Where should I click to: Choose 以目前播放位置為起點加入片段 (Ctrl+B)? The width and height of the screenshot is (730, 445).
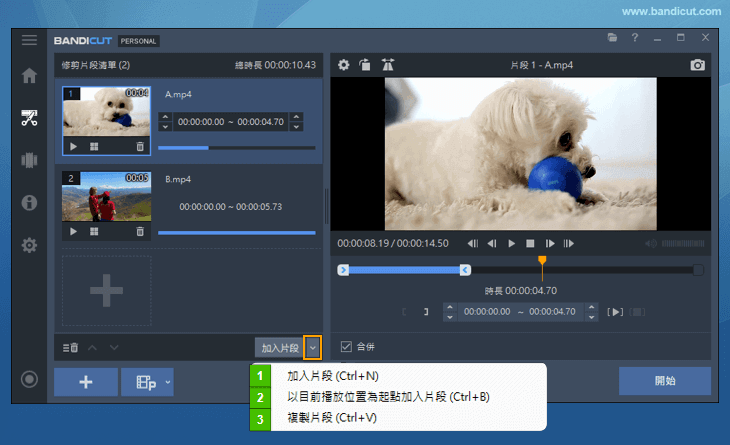pyautogui.click(x=388, y=397)
